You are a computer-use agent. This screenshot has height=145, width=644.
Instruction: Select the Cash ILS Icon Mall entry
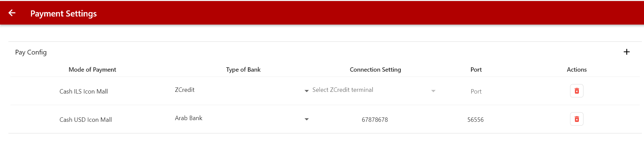[x=83, y=92]
